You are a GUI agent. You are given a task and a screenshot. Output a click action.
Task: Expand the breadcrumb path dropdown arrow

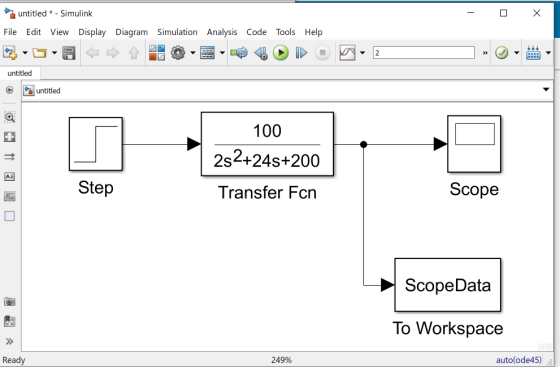(546, 89)
